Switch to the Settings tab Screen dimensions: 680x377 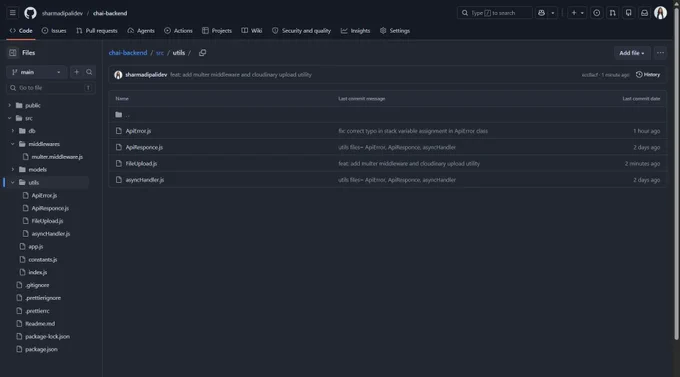pos(395,31)
